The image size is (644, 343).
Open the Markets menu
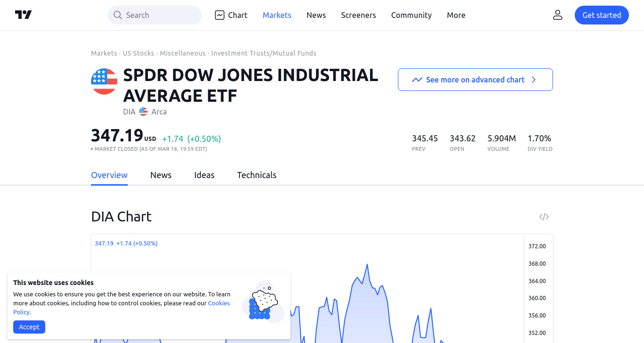pyautogui.click(x=277, y=15)
